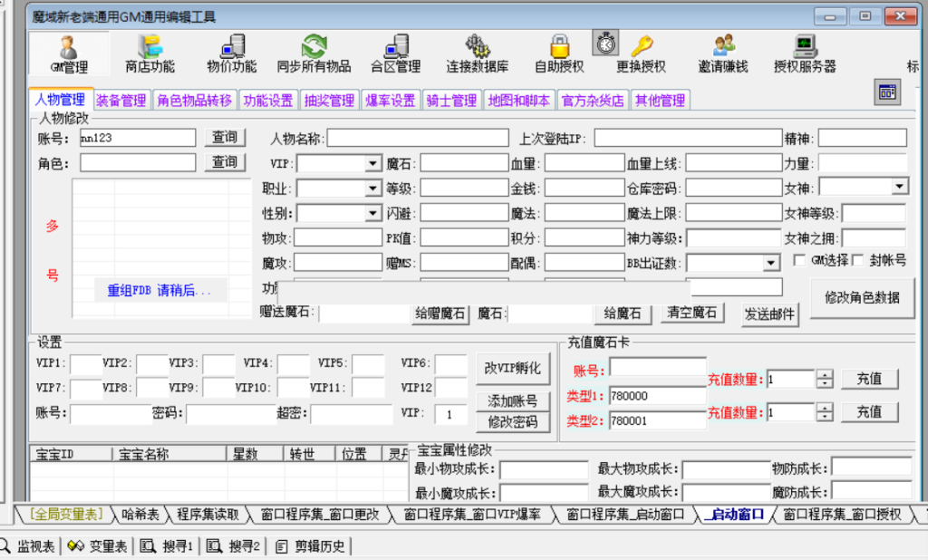
Task: Click the 最小物攻成长 input field
Action: pos(544,470)
